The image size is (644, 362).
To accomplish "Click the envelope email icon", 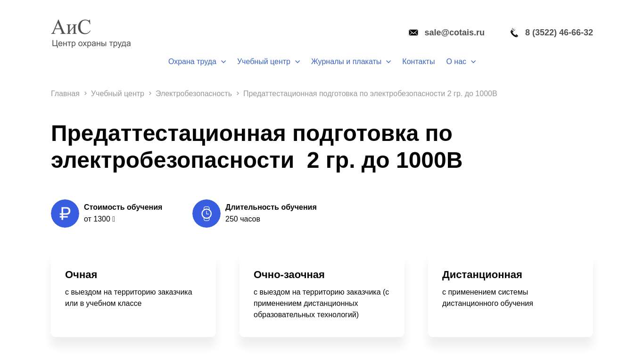I will 413,33.
